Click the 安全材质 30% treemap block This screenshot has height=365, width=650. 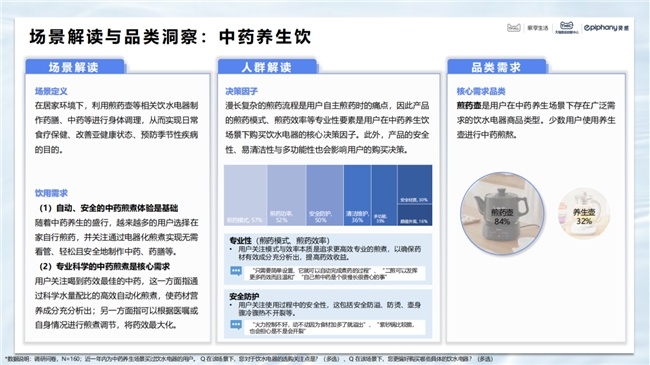pyautogui.click(x=415, y=185)
